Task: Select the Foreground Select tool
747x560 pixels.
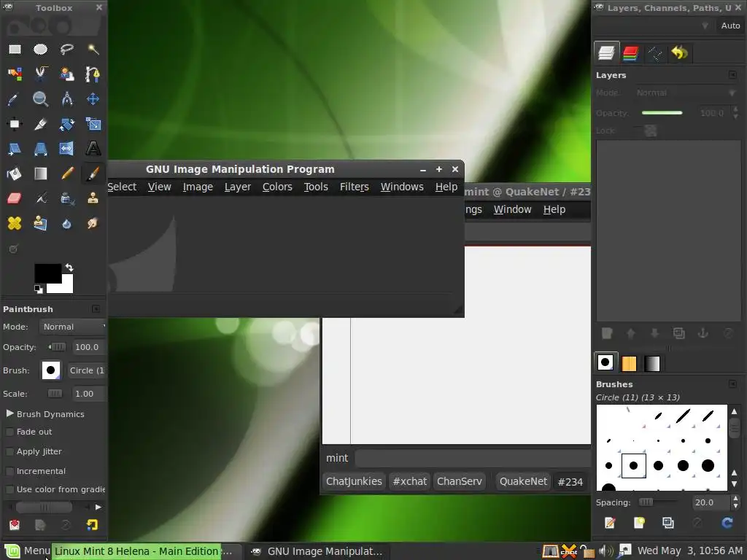Action: (x=66, y=74)
